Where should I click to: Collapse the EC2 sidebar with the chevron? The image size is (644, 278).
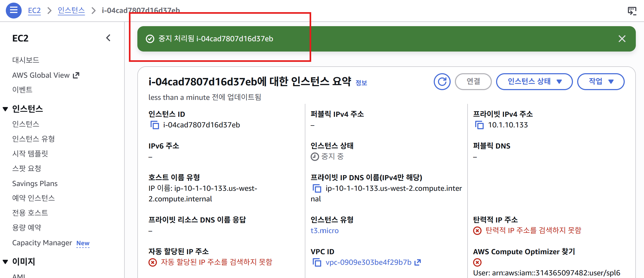[108, 38]
